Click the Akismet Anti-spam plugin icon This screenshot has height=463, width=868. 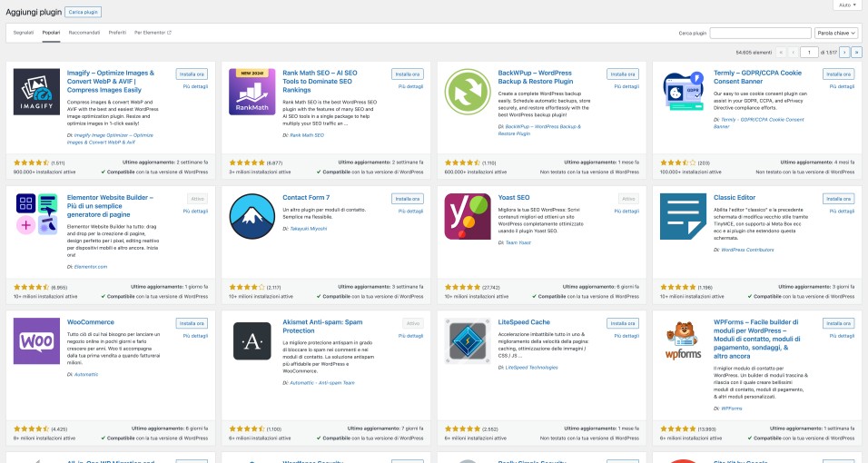[252, 340]
